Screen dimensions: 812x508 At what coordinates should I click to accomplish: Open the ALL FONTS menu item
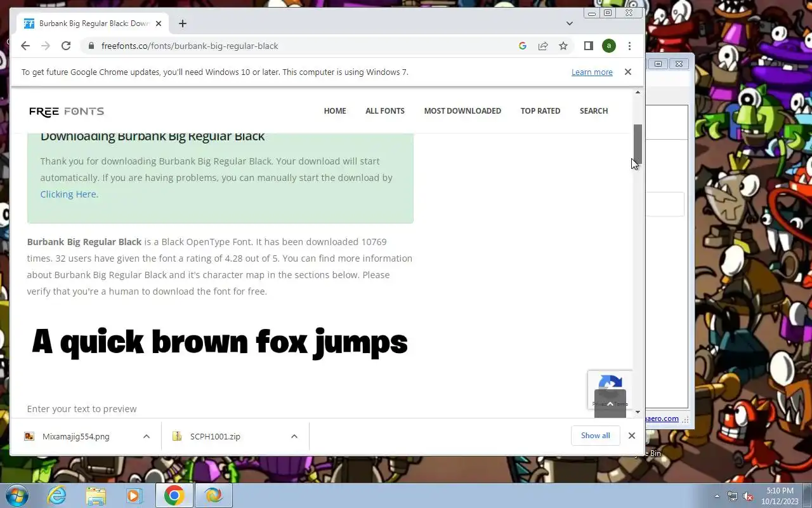pyautogui.click(x=385, y=110)
